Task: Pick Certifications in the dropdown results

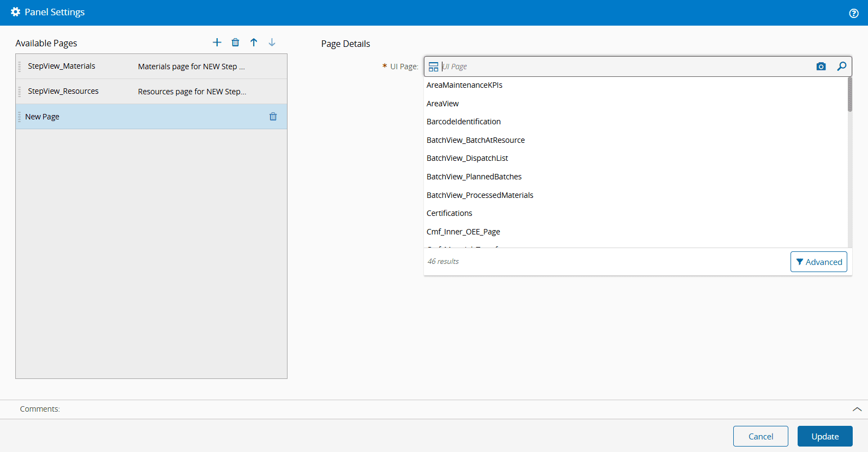Action: (449, 213)
